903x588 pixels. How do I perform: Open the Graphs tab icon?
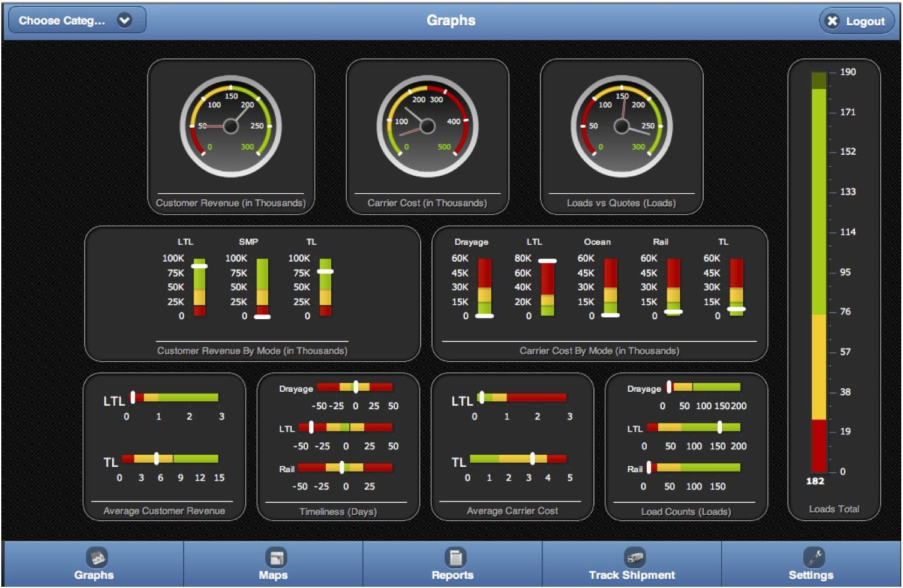pos(96,557)
